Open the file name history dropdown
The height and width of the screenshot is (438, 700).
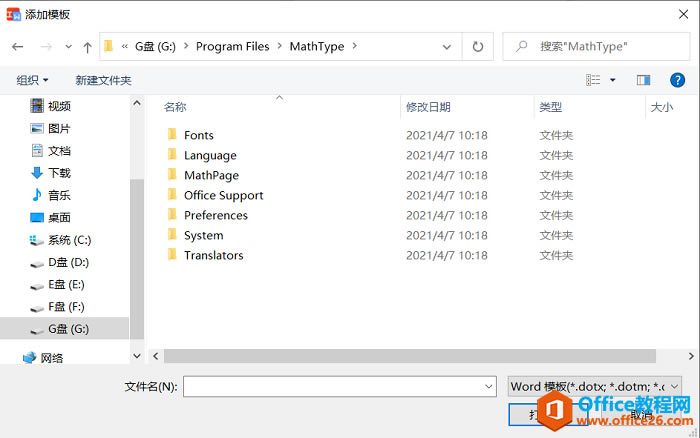pyautogui.click(x=489, y=386)
